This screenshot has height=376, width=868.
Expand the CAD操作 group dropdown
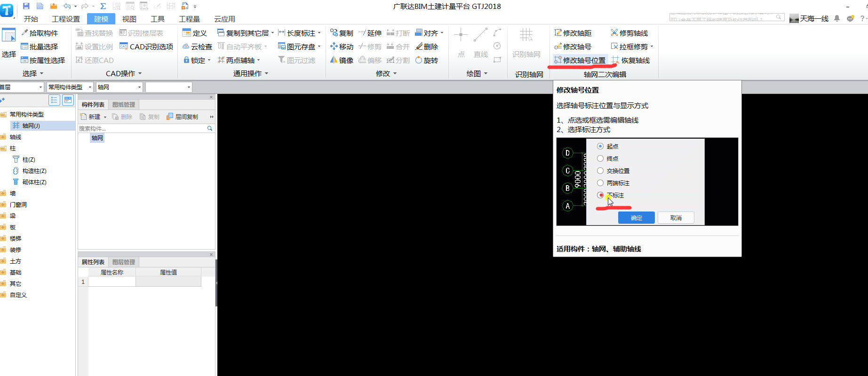point(140,74)
